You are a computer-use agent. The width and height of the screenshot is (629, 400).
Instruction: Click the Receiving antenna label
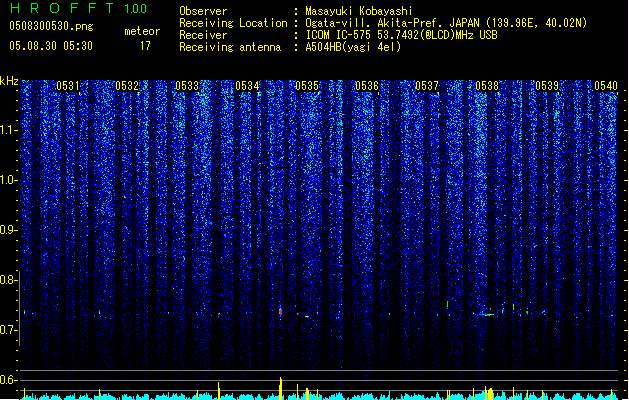pos(230,47)
